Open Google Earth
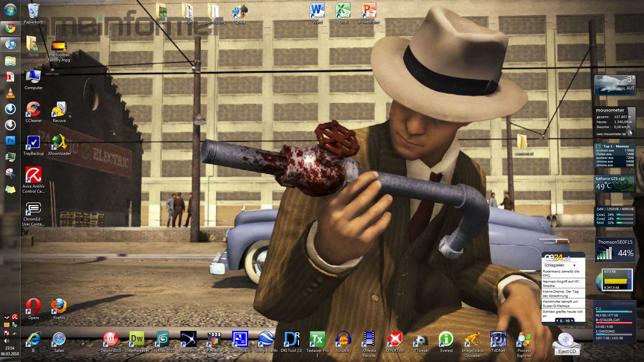This screenshot has height=362, width=644. (266, 342)
